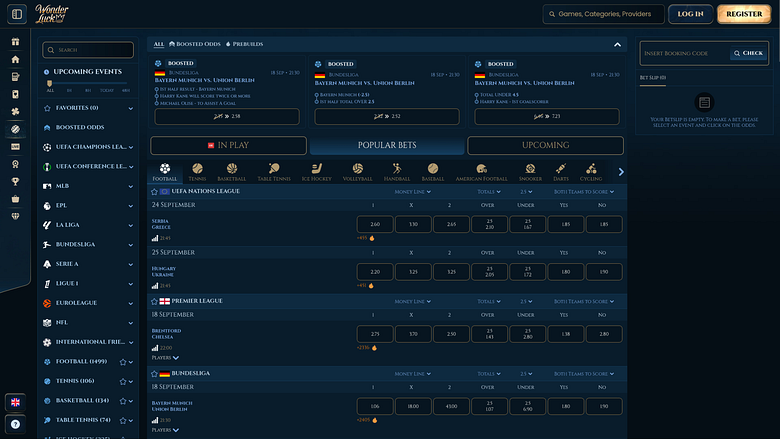Go to the home icon in left rail
Screen dimensions: 780x439
click(x=15, y=59)
